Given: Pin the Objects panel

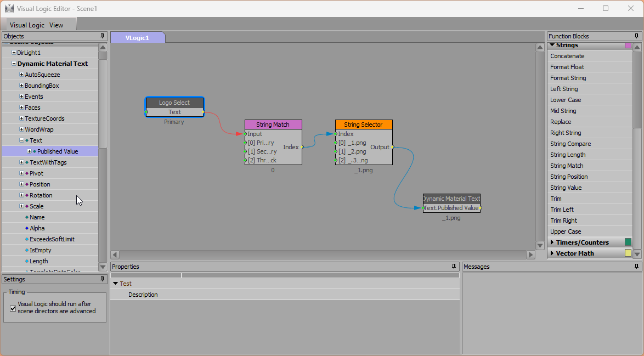Looking at the screenshot, I should click(x=102, y=36).
